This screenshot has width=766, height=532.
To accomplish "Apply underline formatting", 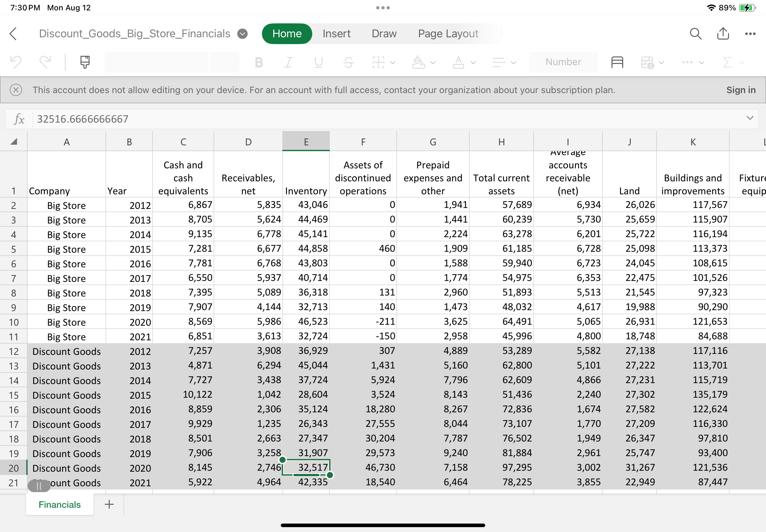I will coord(318,62).
